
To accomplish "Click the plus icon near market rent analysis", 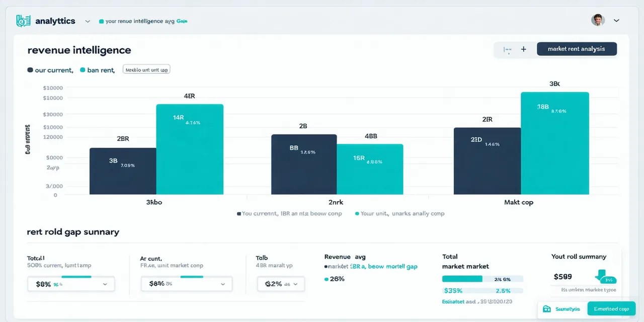I will pos(523,49).
